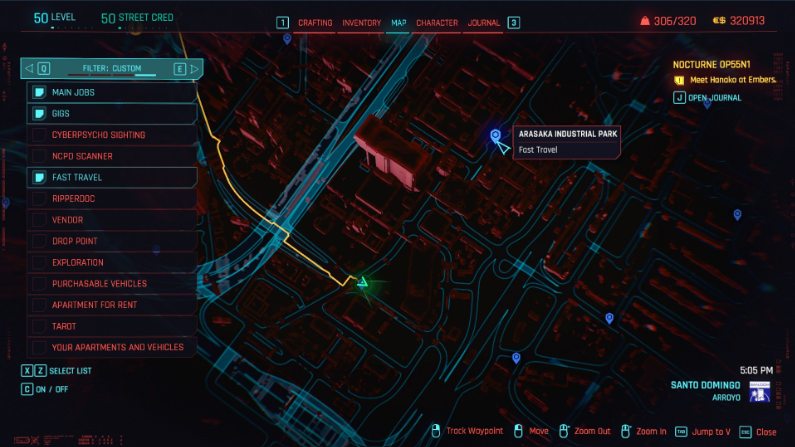Viewport: 795px width, 447px height.
Task: Select the fast travel pin above Santo Domingo label
Action: 609,318
